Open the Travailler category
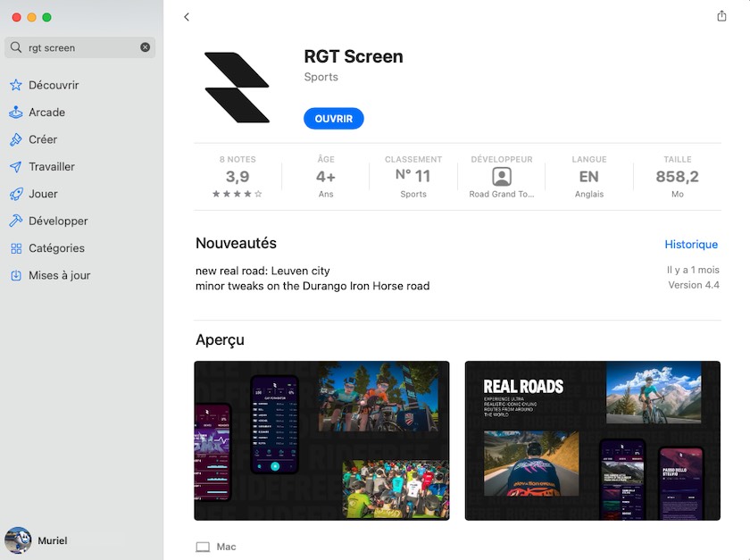Screen dimensions: 750x560 click(52, 166)
